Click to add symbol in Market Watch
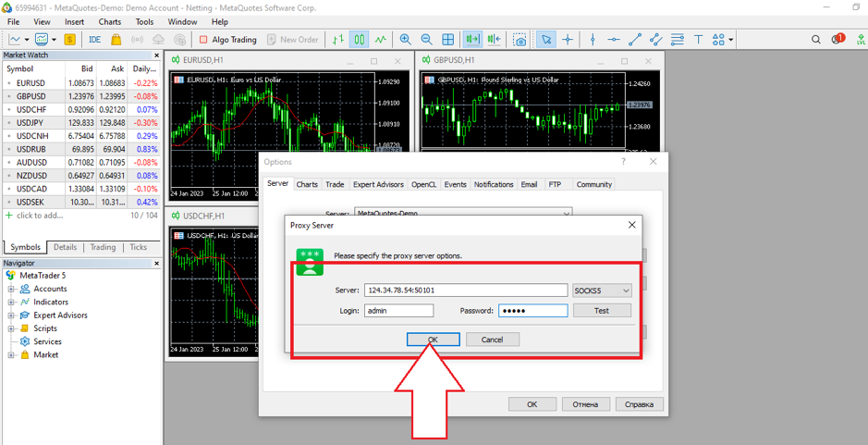Image resolution: width=868 pixels, height=445 pixels. (x=40, y=215)
